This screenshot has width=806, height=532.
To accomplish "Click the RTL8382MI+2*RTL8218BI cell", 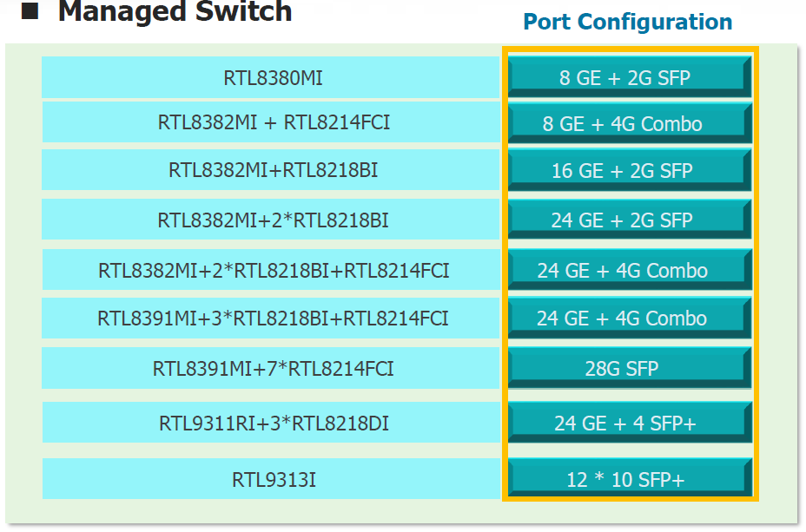I will (272, 220).
